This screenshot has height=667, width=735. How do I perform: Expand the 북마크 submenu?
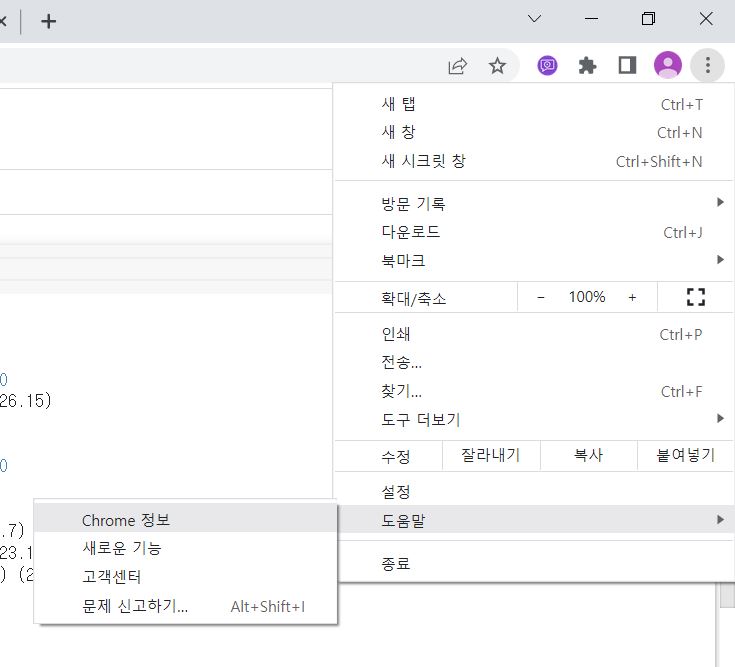534,260
